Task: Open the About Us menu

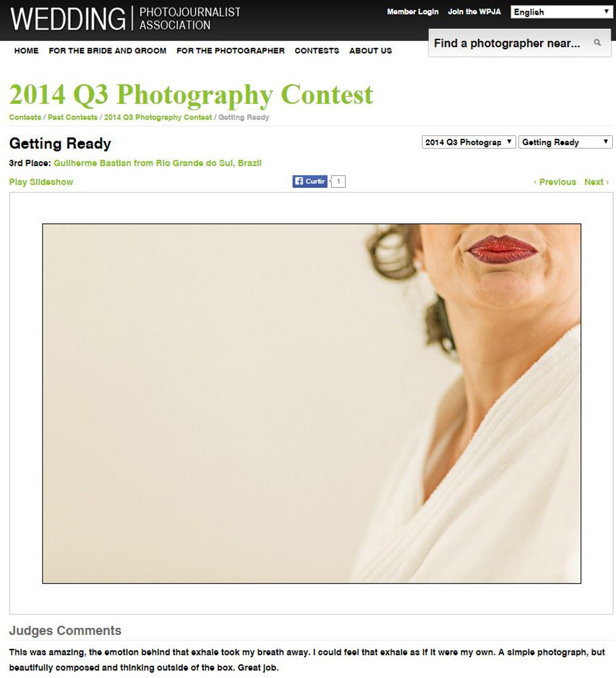Action: point(370,51)
